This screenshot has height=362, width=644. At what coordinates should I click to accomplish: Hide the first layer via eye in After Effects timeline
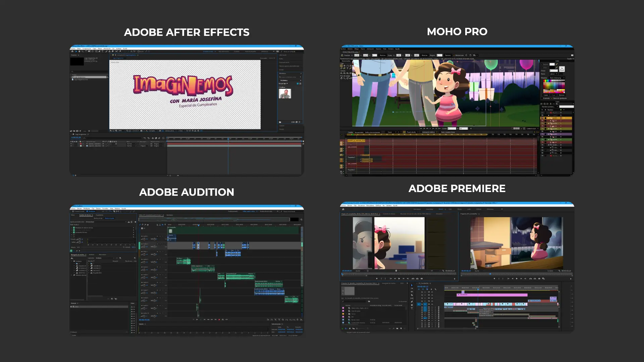71,144
